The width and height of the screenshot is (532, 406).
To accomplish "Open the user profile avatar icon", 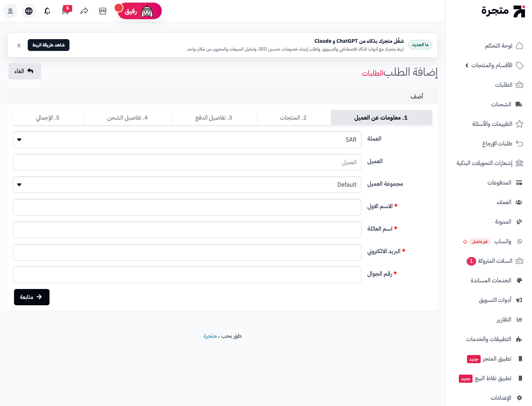I will pos(10,11).
